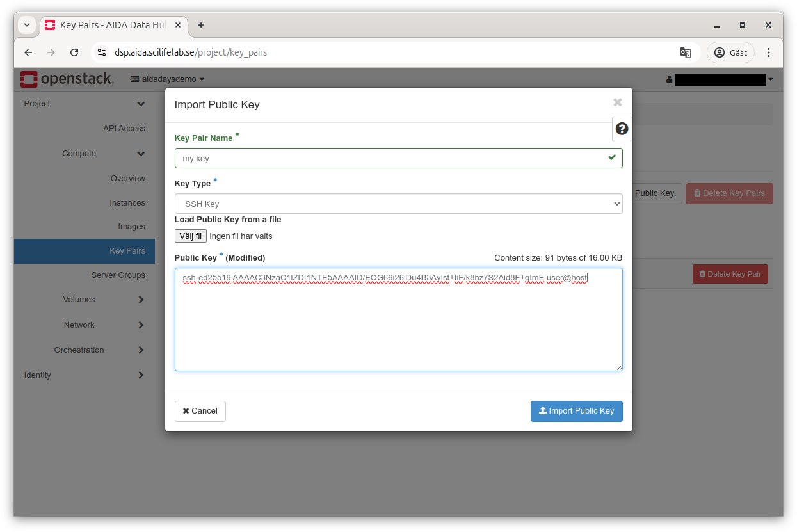This screenshot has width=797, height=532.
Task: Open the Gäst profile button
Action: coord(730,52)
